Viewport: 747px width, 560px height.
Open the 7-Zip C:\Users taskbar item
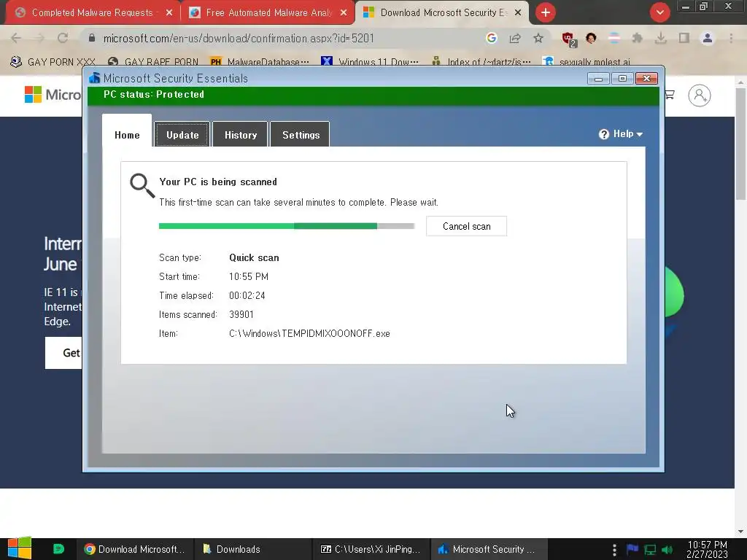(371, 549)
